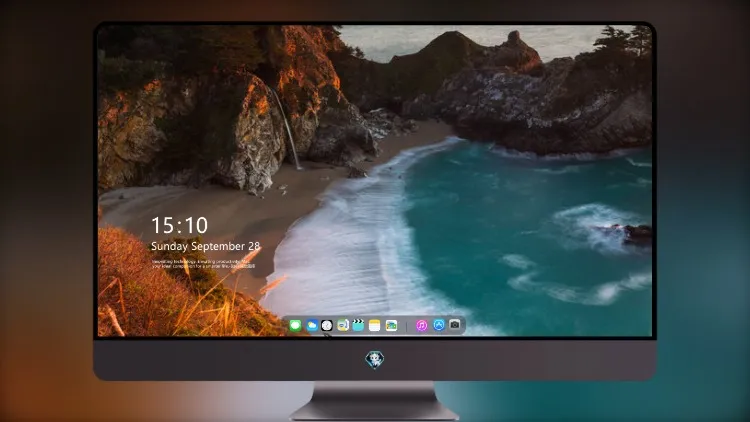
Task: Launch the pink iTunes music icon
Action: (x=421, y=326)
